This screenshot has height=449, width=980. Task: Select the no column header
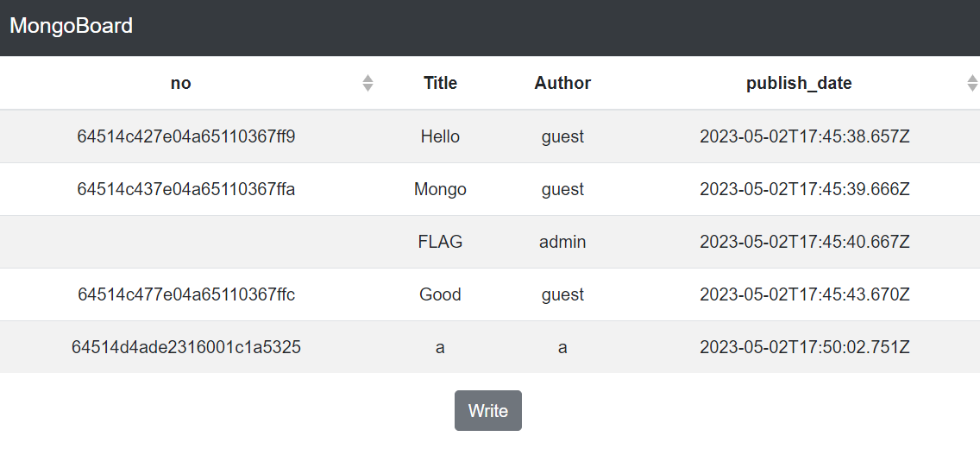click(x=180, y=83)
